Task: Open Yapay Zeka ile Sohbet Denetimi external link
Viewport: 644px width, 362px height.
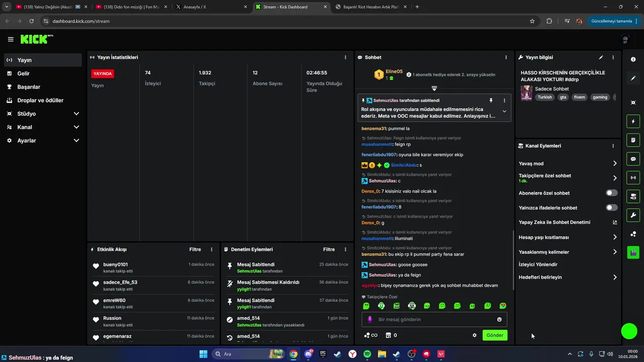Action: [615, 222]
